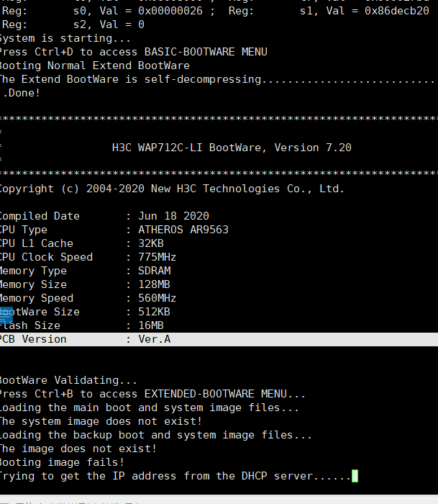Click 'Memory Speed' label
Viewport: 438px width, 504px height.
(37, 299)
